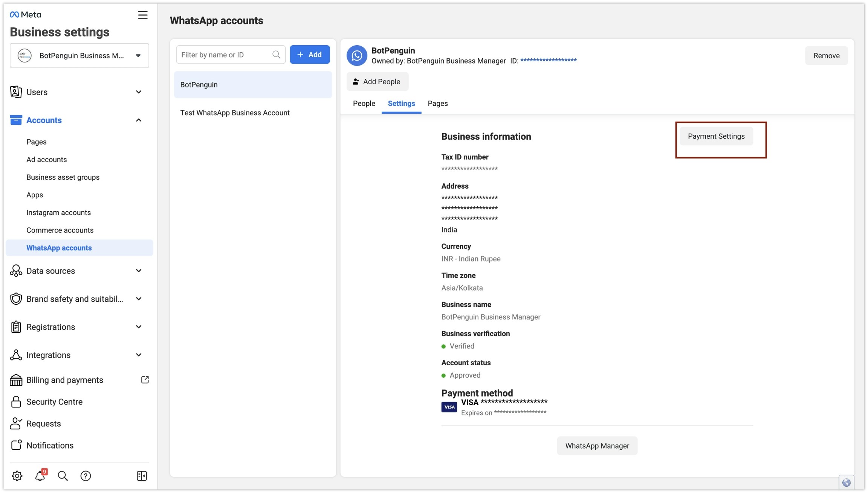Collapse the Accounts section

coord(139,120)
